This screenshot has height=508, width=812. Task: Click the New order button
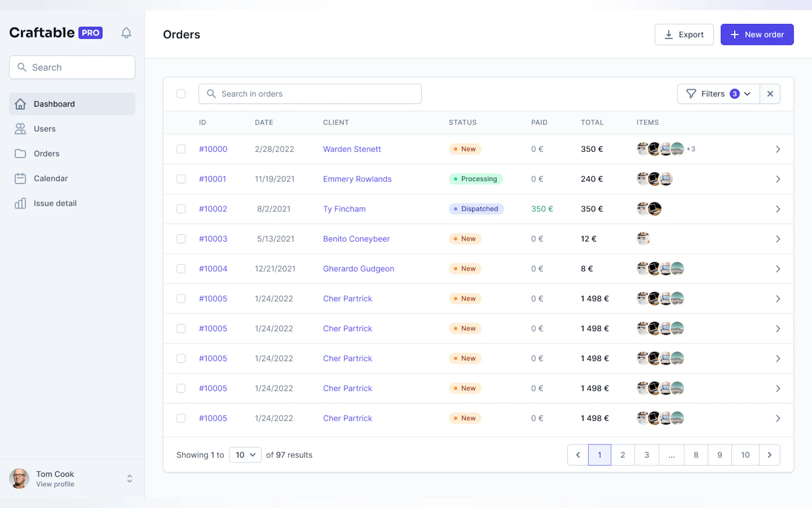(757, 35)
